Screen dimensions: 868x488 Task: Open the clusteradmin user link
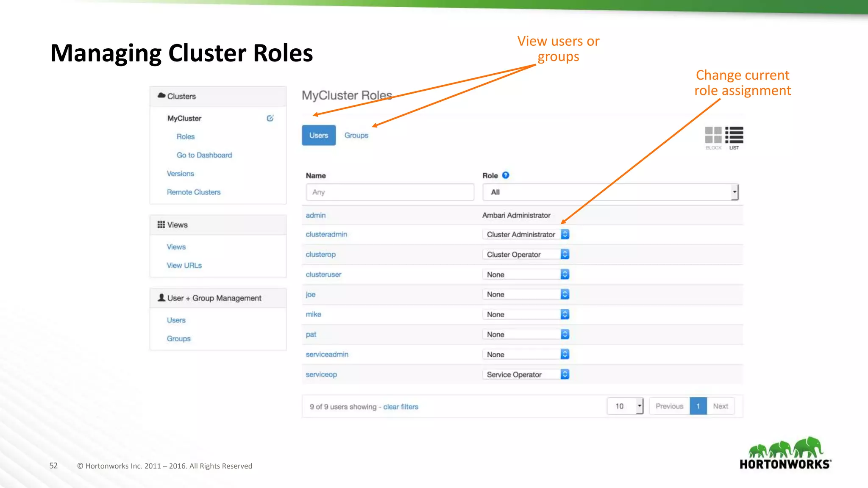click(x=326, y=234)
